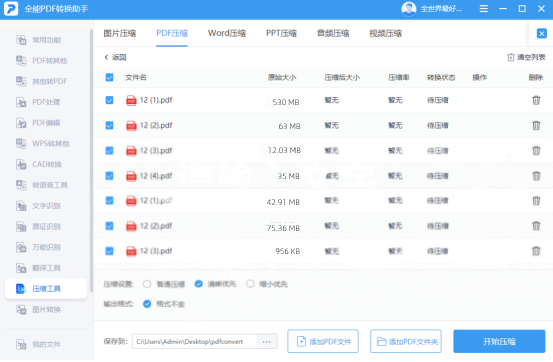Screen dimensions: 553x362
Task: Delete the 956 KB file row
Action: pyautogui.click(x=536, y=251)
